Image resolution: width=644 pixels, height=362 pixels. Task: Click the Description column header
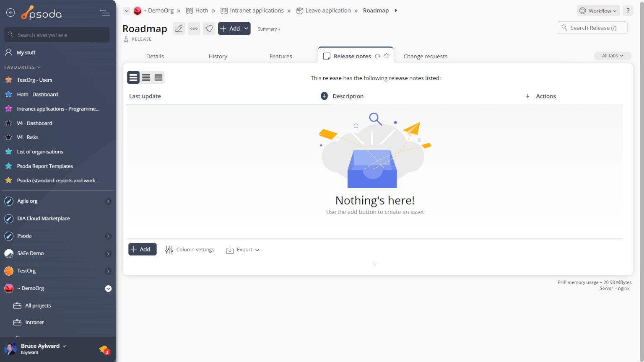(x=348, y=96)
